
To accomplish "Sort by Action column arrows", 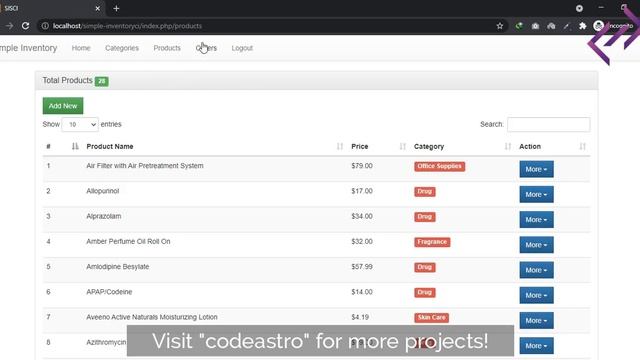I will 582,146.
